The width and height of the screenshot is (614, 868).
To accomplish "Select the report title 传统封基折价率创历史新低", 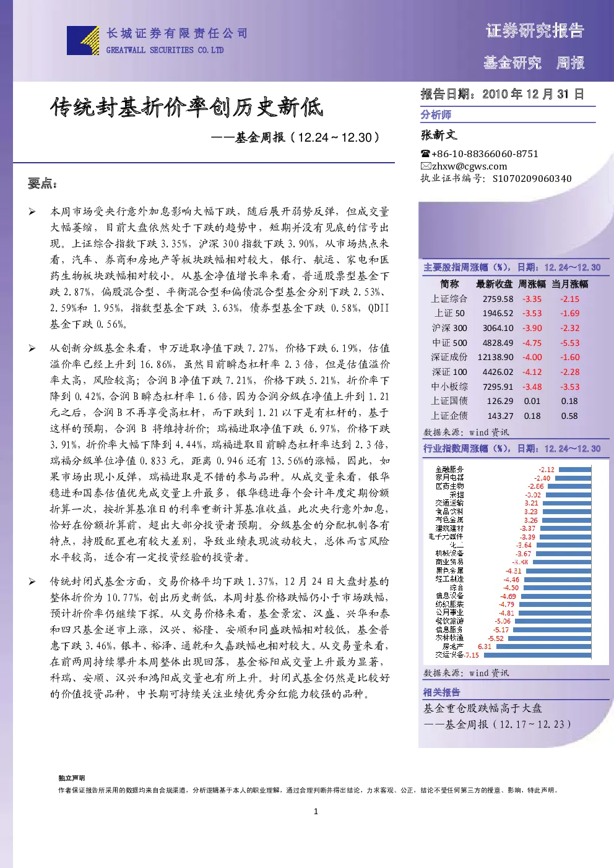I will (x=187, y=107).
